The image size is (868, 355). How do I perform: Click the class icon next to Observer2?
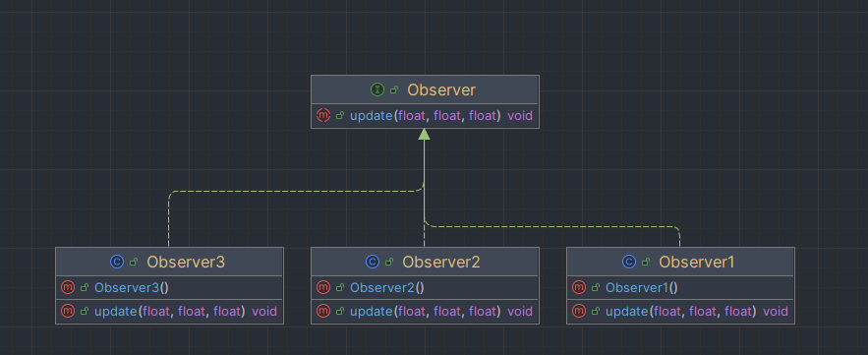click(x=373, y=262)
